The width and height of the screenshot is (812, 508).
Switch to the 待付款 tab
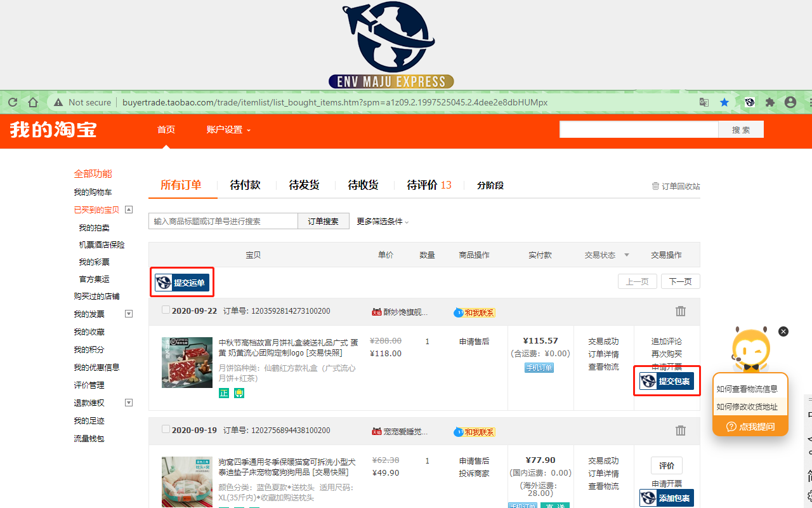(x=245, y=185)
